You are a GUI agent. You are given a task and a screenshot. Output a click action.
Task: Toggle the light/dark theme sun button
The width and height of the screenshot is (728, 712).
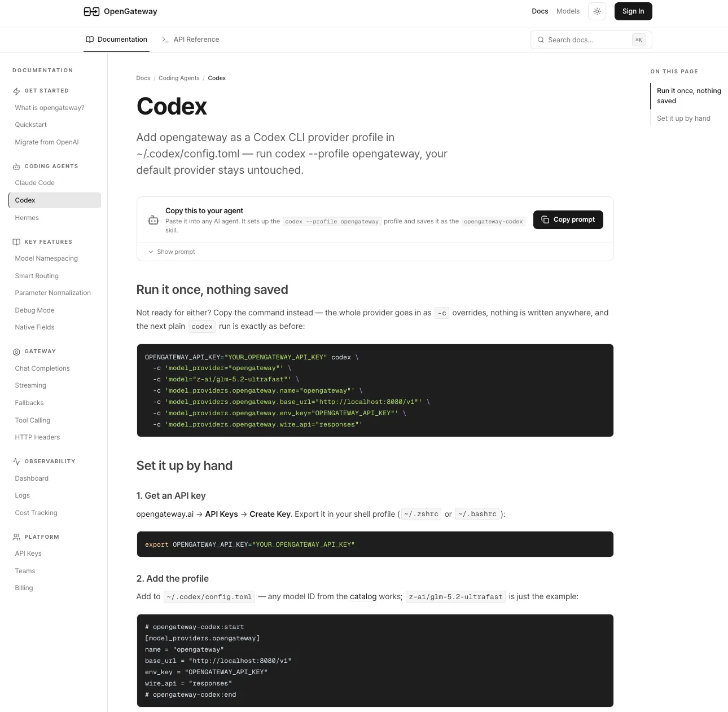(597, 11)
